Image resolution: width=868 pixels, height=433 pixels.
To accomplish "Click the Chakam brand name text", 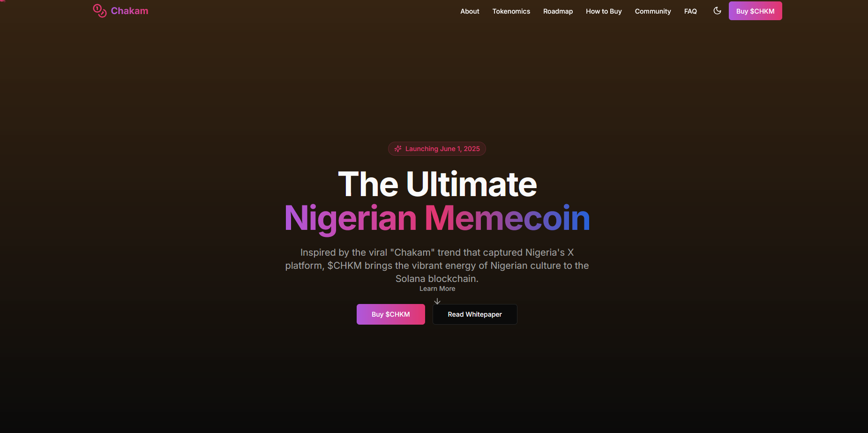I will pyautogui.click(x=129, y=11).
